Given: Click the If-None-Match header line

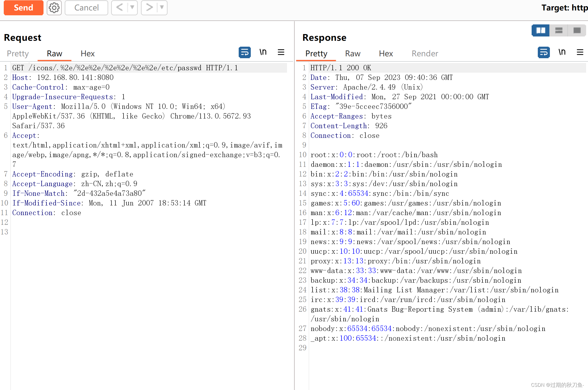Looking at the screenshot, I should coord(79,193).
